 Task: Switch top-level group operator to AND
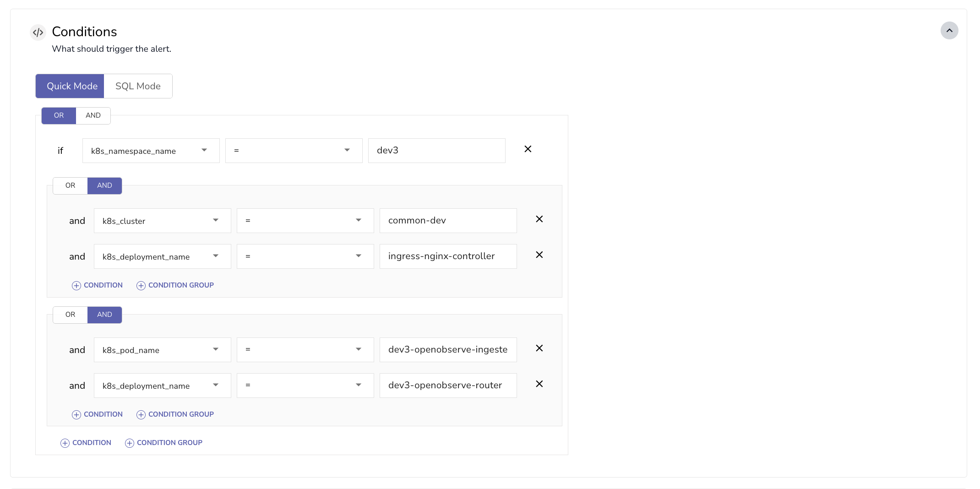coord(93,115)
